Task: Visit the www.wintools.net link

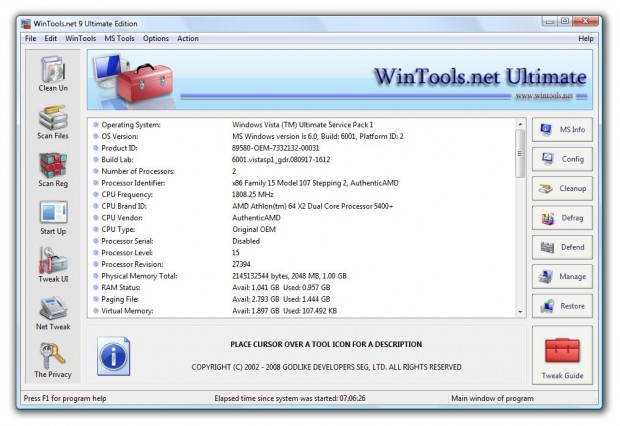Action: tap(544, 96)
